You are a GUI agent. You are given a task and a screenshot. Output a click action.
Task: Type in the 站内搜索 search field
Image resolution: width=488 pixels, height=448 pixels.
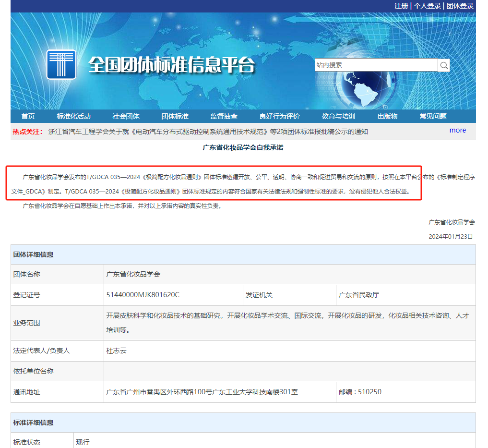pyautogui.click(x=376, y=65)
